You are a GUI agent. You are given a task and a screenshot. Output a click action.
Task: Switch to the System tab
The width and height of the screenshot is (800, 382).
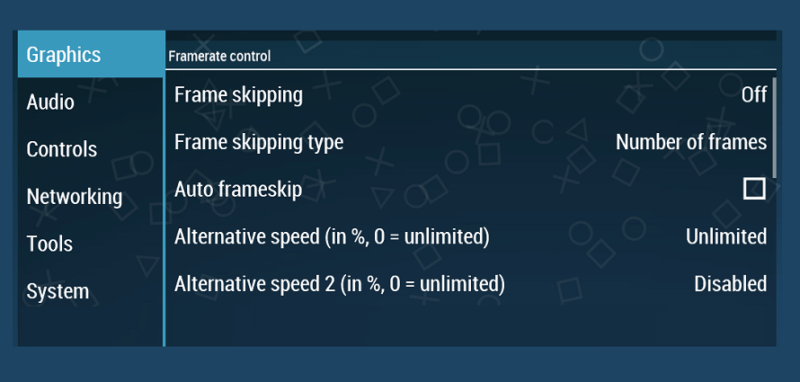tap(91, 291)
